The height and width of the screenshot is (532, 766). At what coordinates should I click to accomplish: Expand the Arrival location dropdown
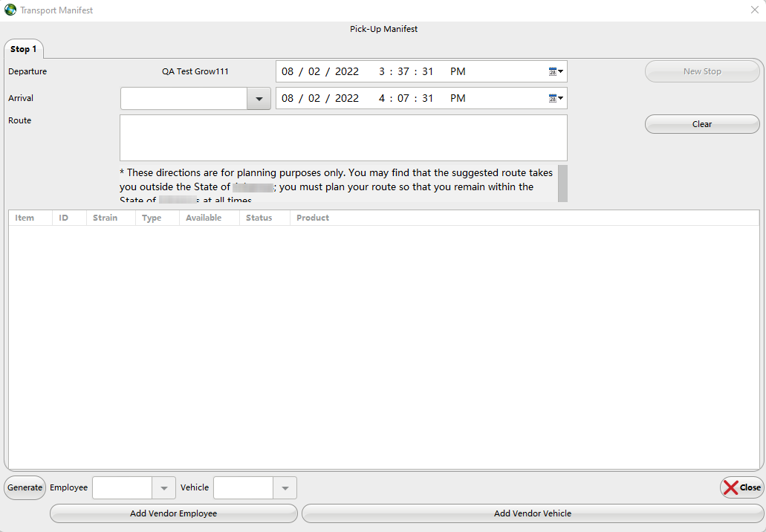click(x=259, y=97)
